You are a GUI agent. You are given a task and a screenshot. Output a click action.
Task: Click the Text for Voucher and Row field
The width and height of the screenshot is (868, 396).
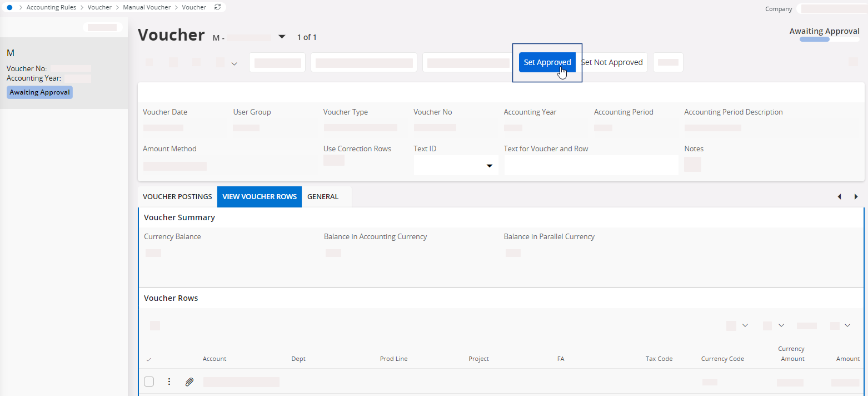(591, 166)
